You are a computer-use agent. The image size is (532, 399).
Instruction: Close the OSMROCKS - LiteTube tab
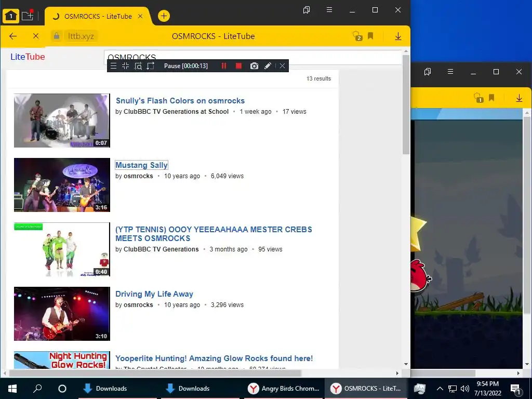(x=140, y=16)
